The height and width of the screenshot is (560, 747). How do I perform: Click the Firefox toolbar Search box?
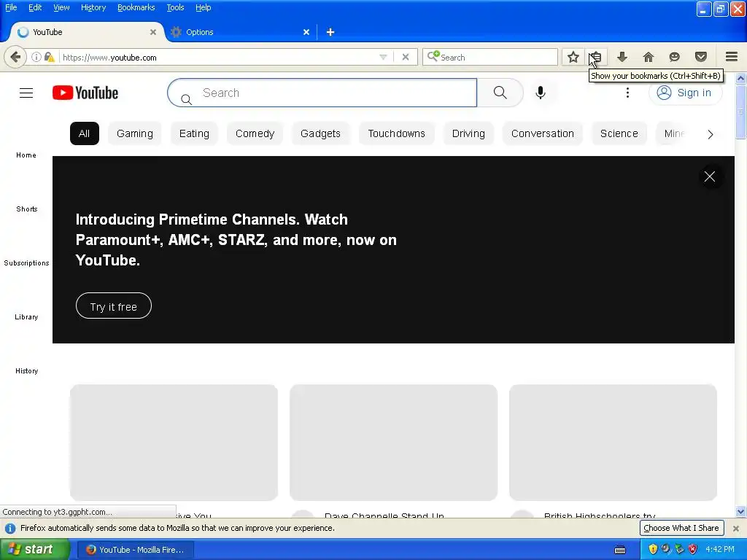(x=489, y=57)
